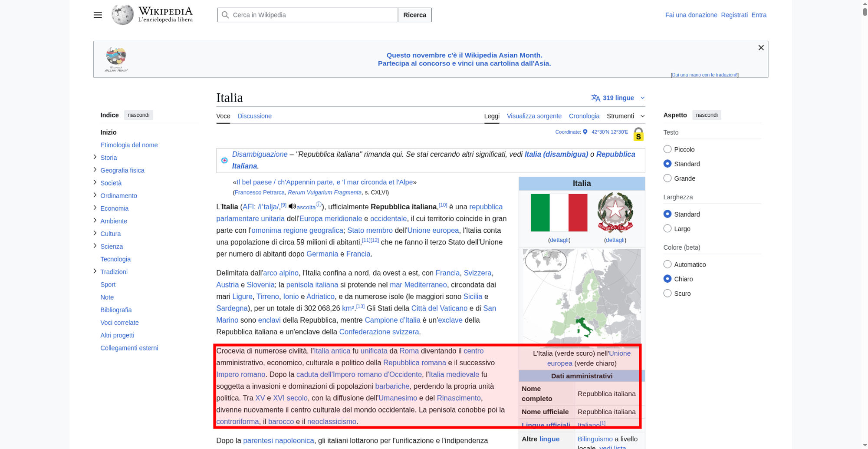Click the yellow padlock protection icon
This screenshot has width=868, height=449.
pyautogui.click(x=638, y=134)
